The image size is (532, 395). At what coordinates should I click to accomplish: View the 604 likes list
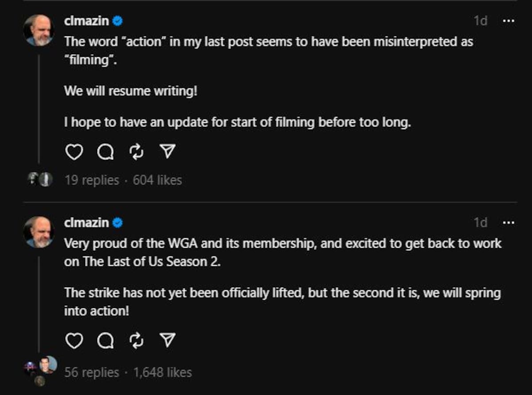pyautogui.click(x=157, y=180)
